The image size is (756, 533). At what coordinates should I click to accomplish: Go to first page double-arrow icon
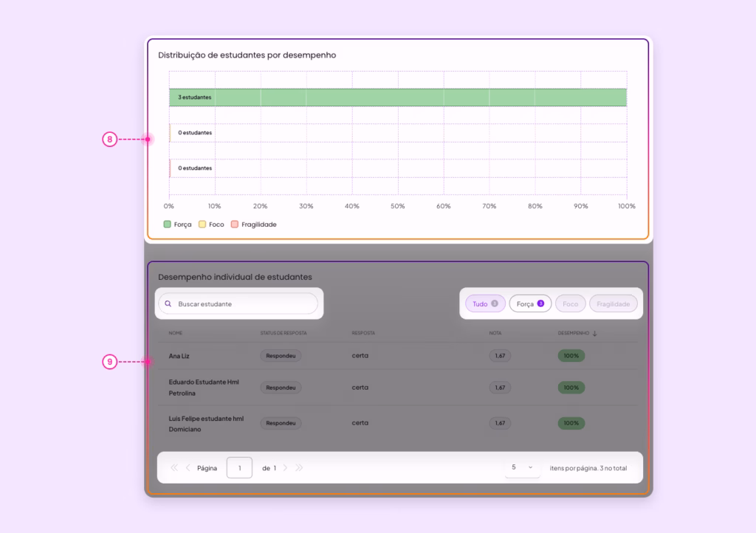coord(174,468)
